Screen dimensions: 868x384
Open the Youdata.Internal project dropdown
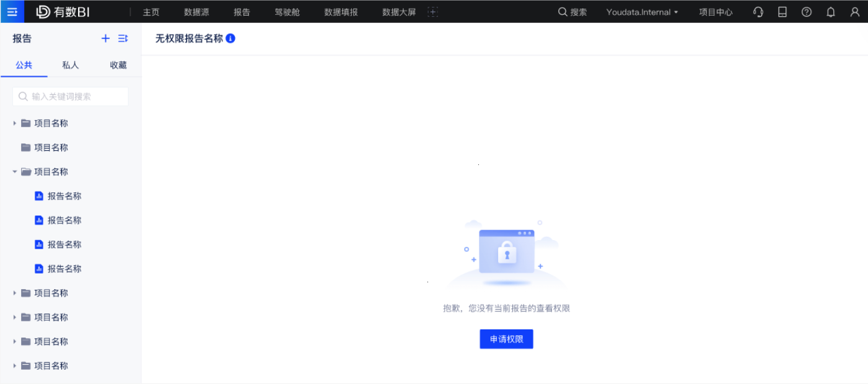(x=642, y=12)
